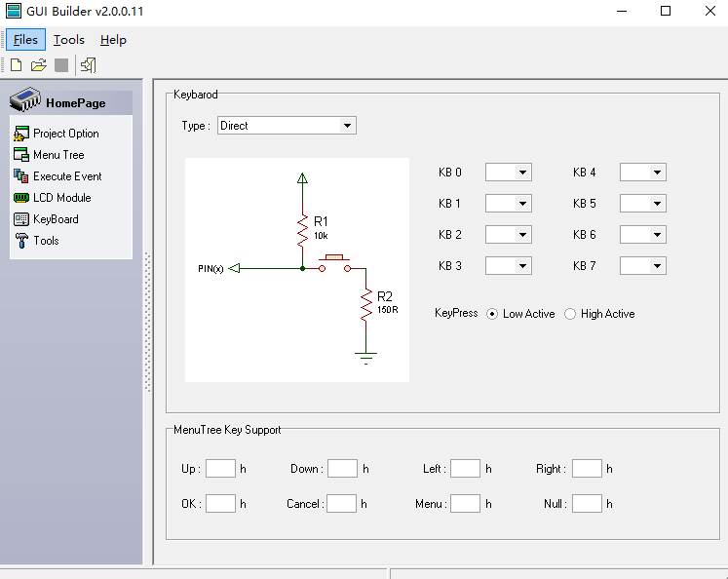Go to LCD Module page
This screenshot has width=728, height=579.
pyautogui.click(x=61, y=197)
